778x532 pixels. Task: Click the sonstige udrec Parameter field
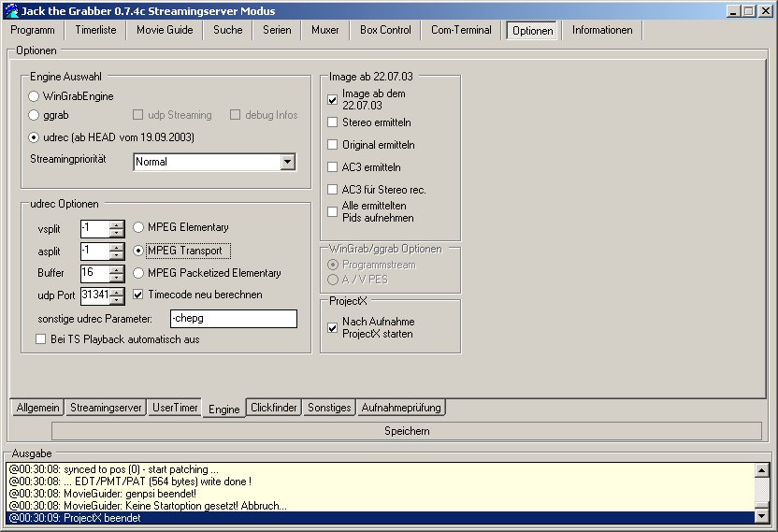coord(232,319)
